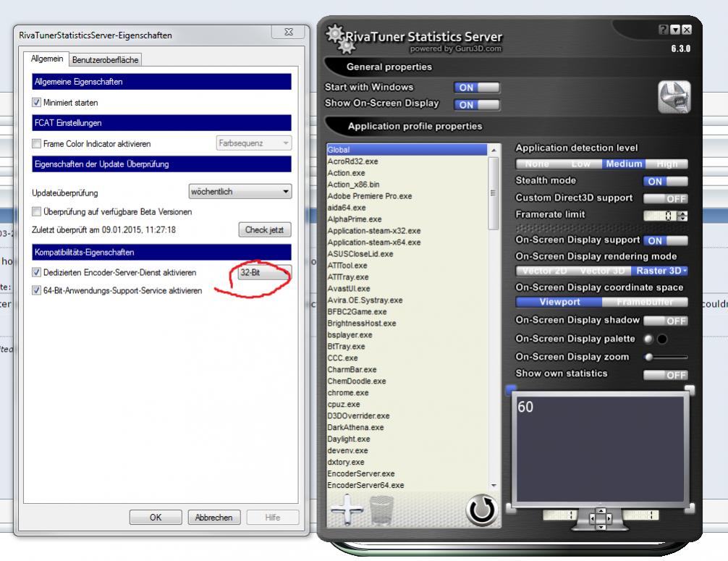The image size is (728, 561).
Task: Select AcroRd32.exe in profile list
Action: (407, 161)
